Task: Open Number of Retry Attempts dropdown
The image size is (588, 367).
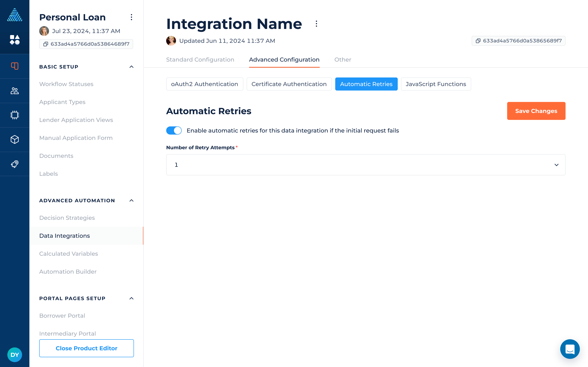Action: (365, 165)
